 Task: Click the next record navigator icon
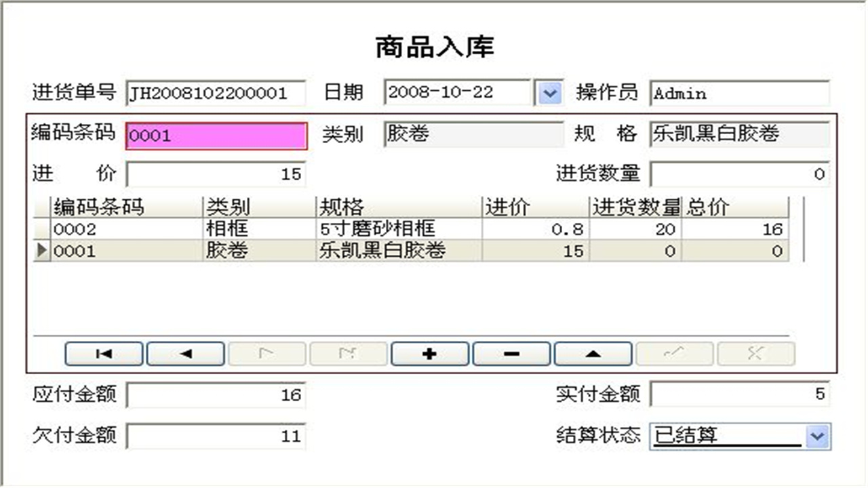click(267, 353)
